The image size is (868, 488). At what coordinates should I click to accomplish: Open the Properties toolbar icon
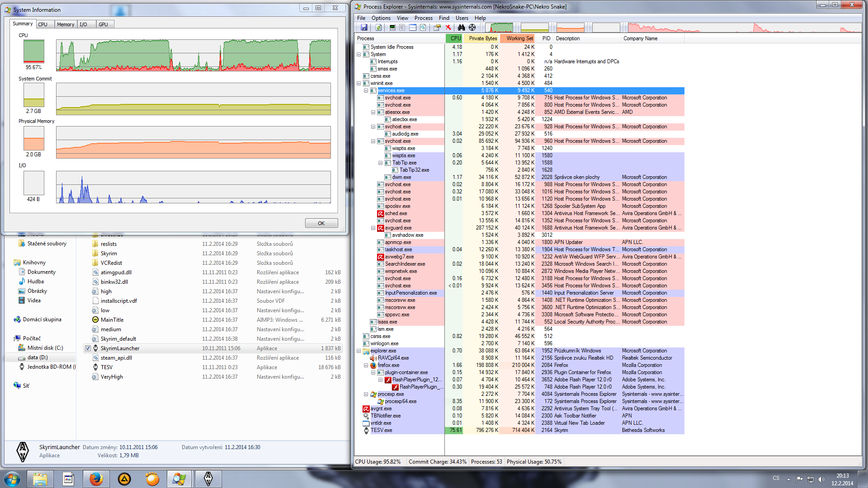click(437, 28)
